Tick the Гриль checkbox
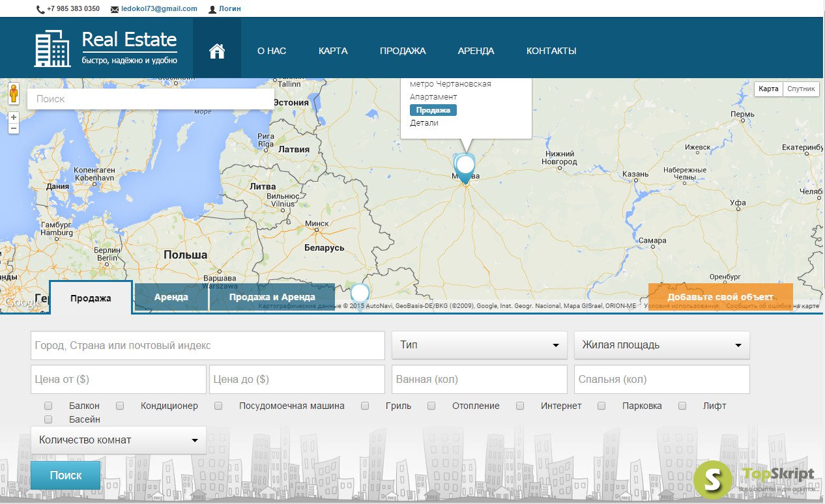Screen dimensions: 825x504 pyautogui.click(x=365, y=406)
